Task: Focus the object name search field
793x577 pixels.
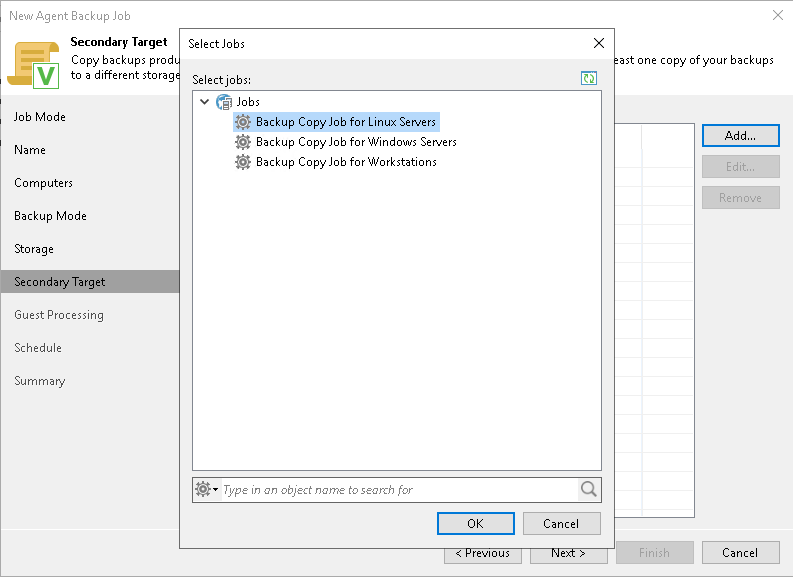Action: (400, 490)
